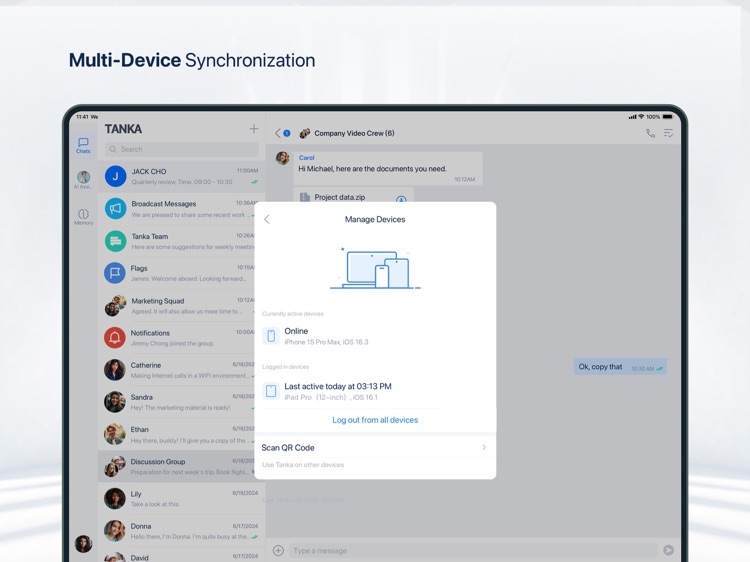Click attachment plus icon in message bar
750x562 pixels.
point(278,551)
